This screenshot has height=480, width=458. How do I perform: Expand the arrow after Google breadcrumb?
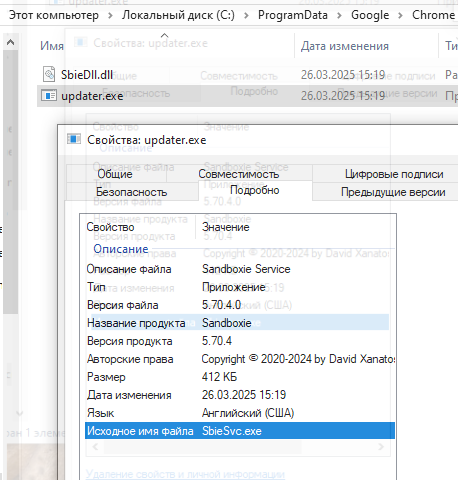point(400,16)
